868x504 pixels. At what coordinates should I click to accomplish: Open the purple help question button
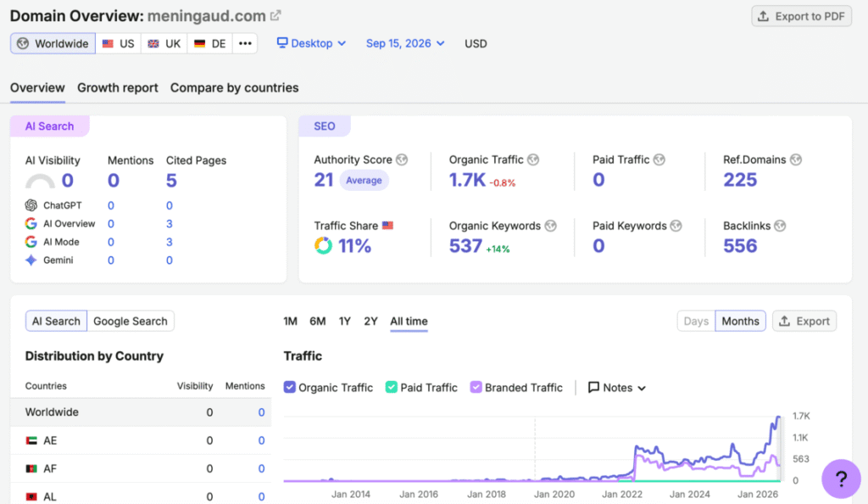tap(841, 479)
